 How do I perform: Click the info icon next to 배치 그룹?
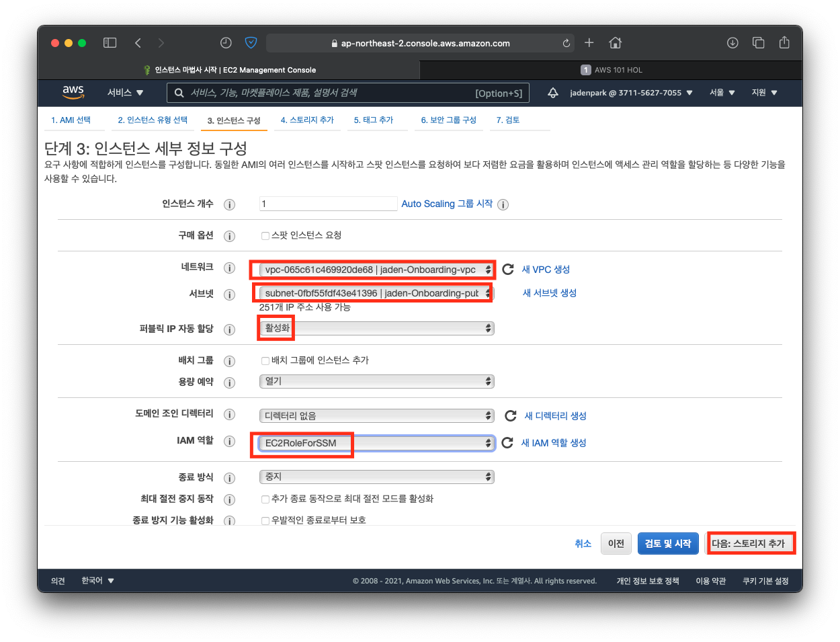tap(229, 361)
